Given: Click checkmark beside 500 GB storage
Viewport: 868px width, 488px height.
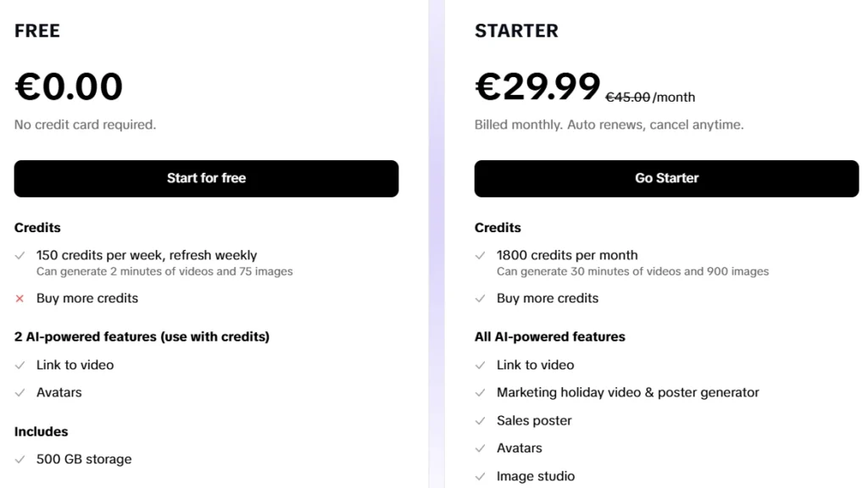Looking at the screenshot, I should tap(19, 459).
